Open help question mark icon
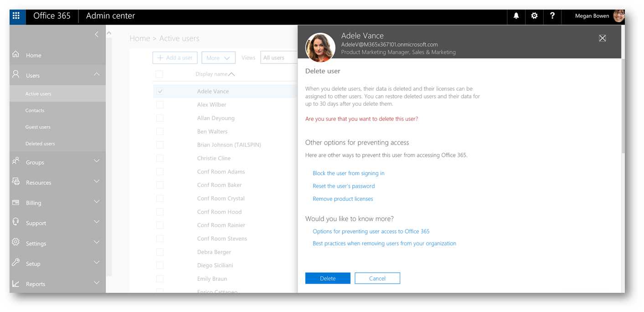Image resolution: width=644 pixels, height=312 pixels. (552, 16)
